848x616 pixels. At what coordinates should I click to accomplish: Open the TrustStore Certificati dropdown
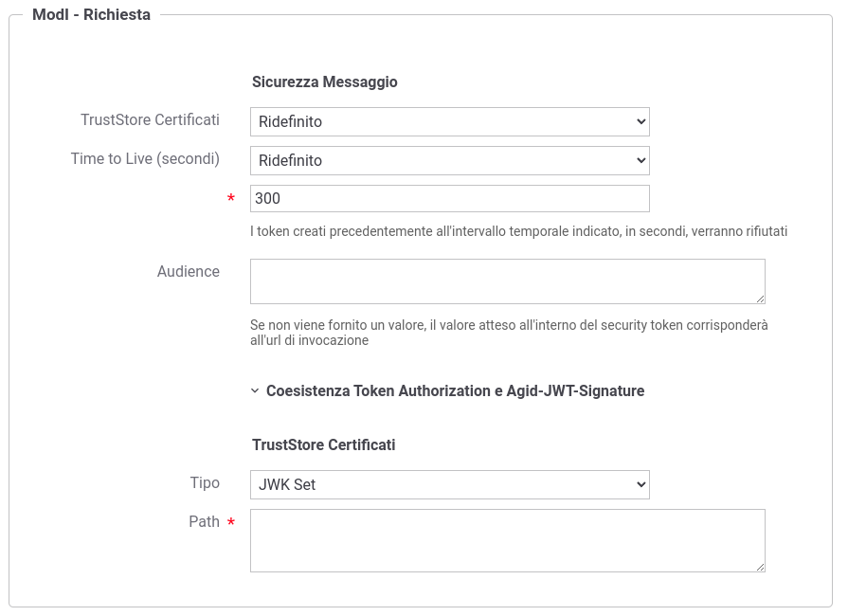click(x=449, y=121)
